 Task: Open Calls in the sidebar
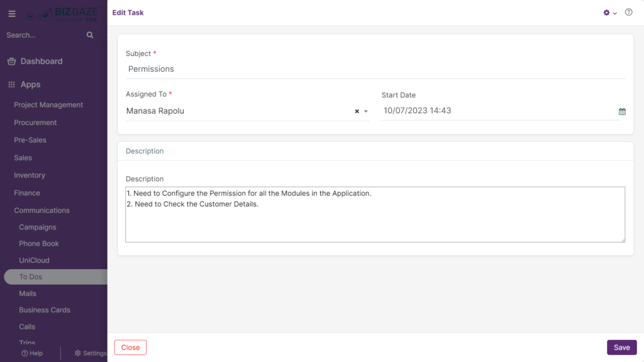(x=27, y=327)
